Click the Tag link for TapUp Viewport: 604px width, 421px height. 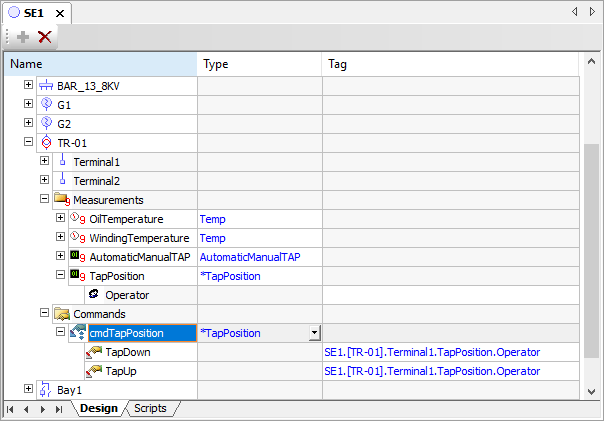[x=432, y=371]
